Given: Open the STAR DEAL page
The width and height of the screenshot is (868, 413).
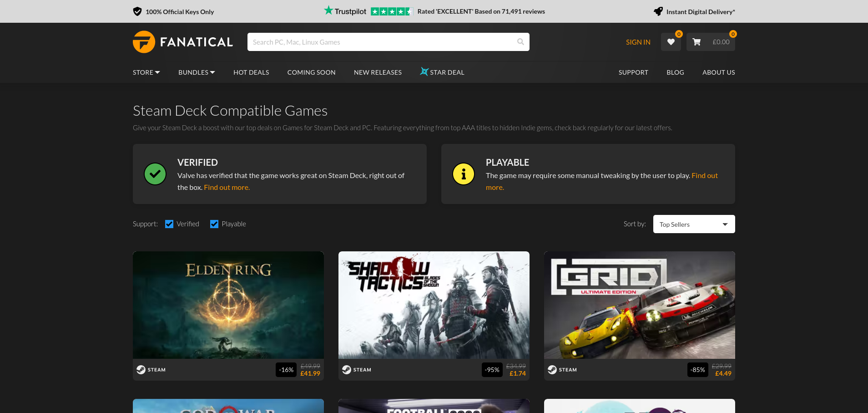Looking at the screenshot, I should 447,72.
